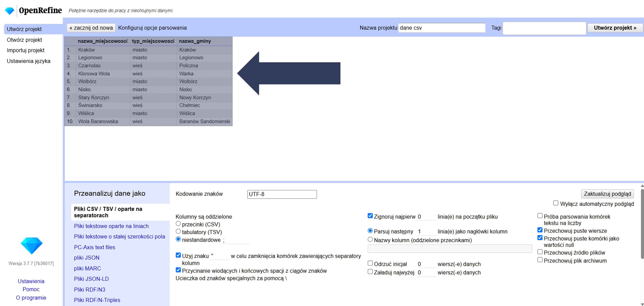This screenshot has width=644, height=306.
Task: Check Próba parsowania komórek tekstu na liczby
Action: pyautogui.click(x=540, y=216)
